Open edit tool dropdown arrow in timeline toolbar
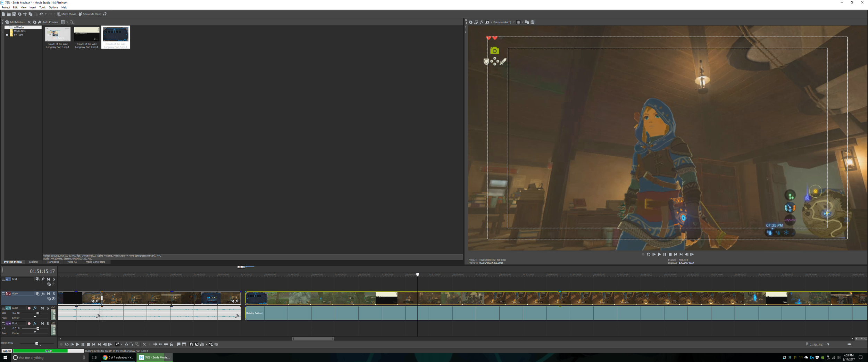The height and width of the screenshot is (362, 868). click(122, 345)
